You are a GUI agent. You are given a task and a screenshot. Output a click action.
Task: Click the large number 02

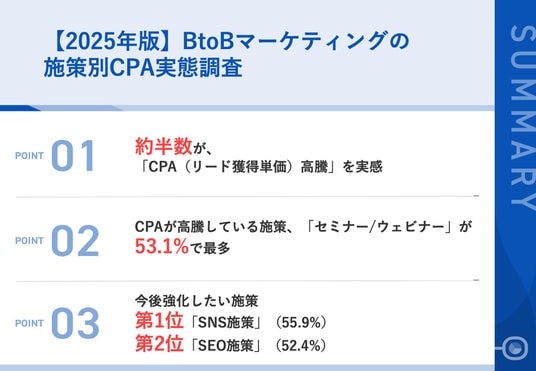(75, 241)
